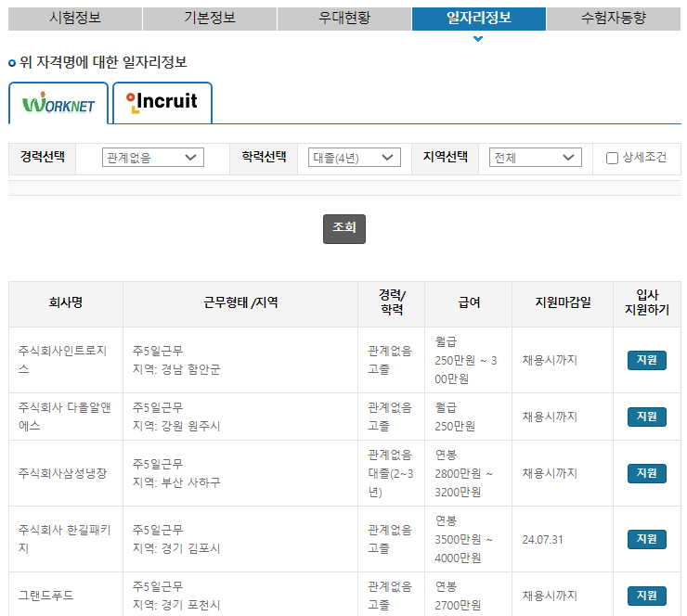The height and width of the screenshot is (616, 687).
Task: Go to the 수험자동향 tab
Action: [614, 19]
